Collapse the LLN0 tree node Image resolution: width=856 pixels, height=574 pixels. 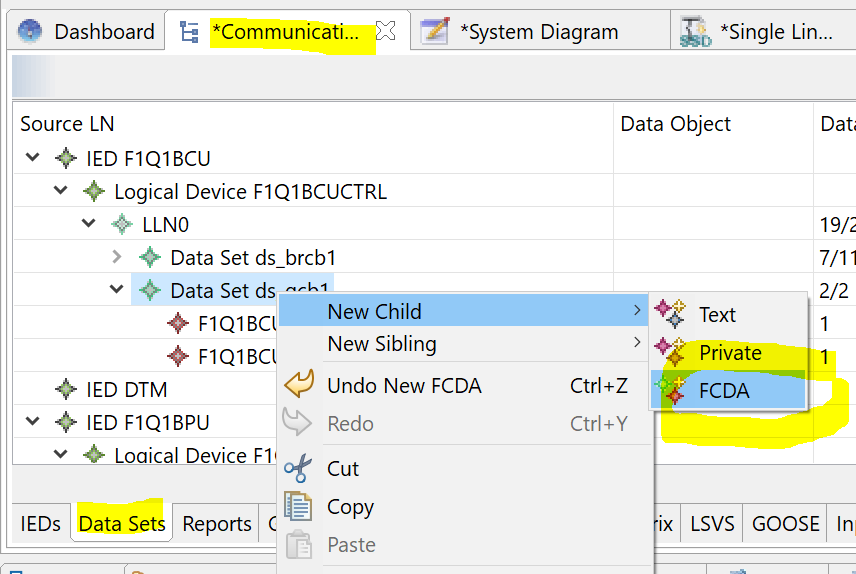[x=90, y=225]
